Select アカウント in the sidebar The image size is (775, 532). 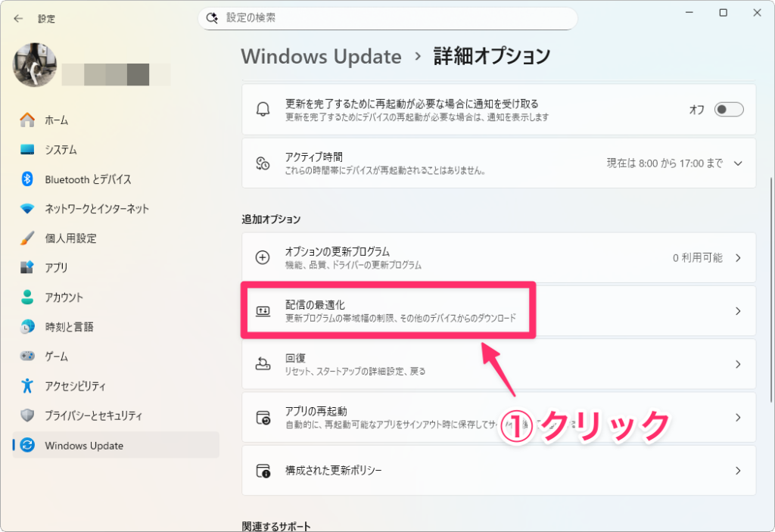[64, 297]
